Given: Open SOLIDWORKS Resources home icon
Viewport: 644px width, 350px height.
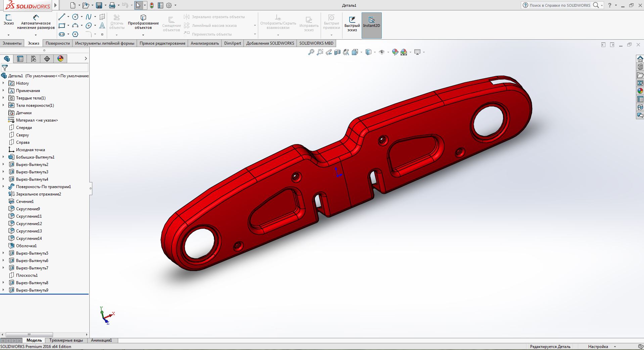Looking at the screenshot, I should 640,59.
